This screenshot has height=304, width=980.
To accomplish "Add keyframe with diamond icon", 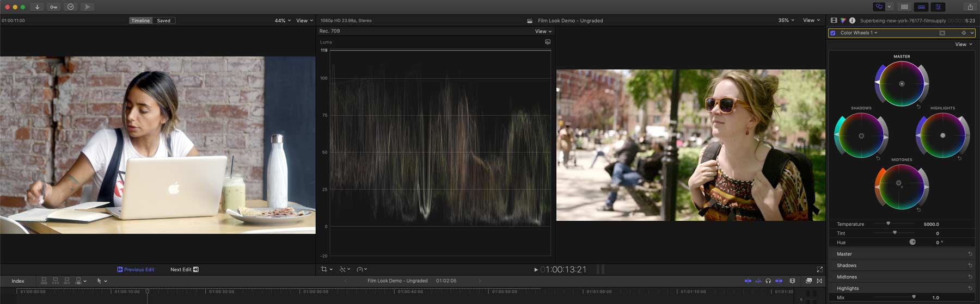I will point(964,33).
